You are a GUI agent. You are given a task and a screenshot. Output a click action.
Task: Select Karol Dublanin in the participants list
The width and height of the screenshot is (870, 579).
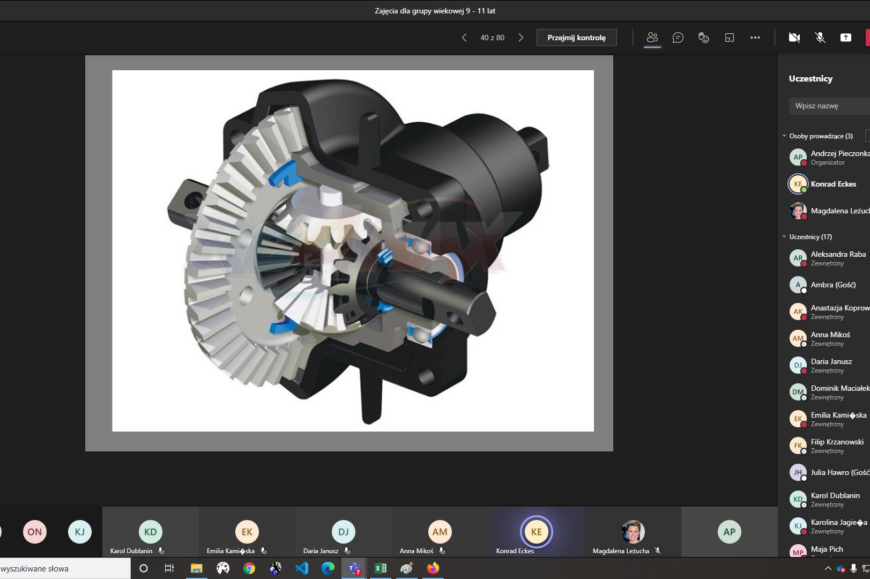829,499
